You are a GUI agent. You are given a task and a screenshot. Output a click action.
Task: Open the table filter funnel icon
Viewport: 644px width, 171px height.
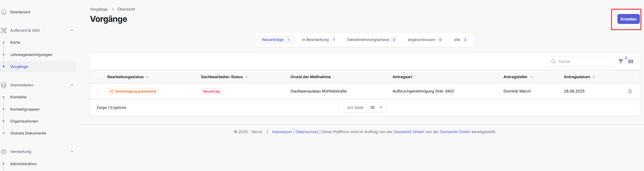pos(621,61)
